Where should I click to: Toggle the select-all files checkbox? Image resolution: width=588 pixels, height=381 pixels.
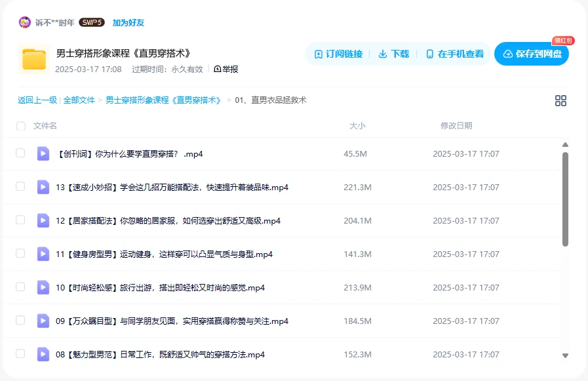[x=21, y=126]
